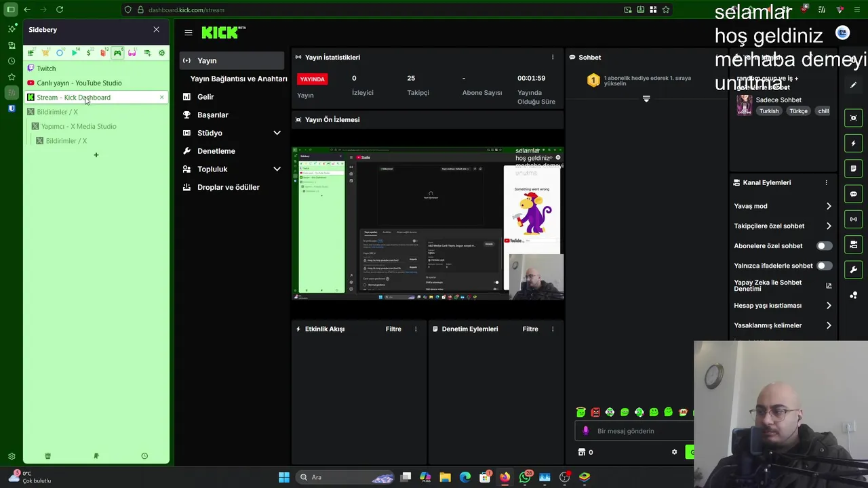The height and width of the screenshot is (488, 868).
Task: Click the broadcast signal right-rail icon
Action: point(854,219)
